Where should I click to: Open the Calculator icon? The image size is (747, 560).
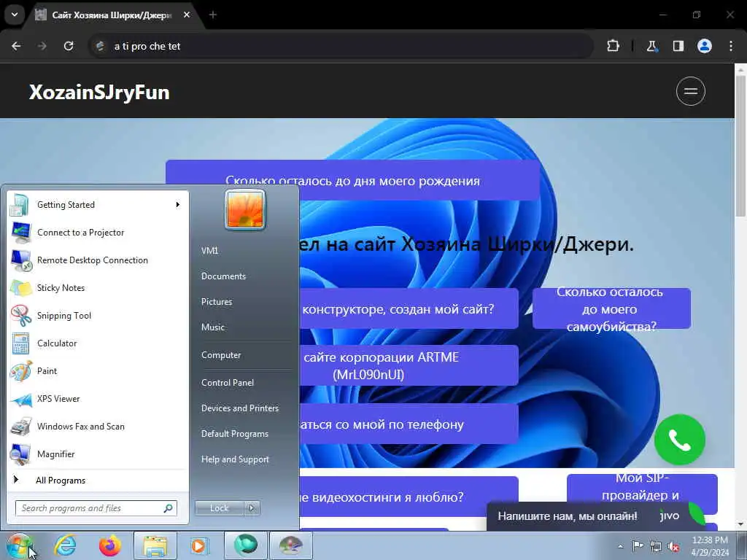click(x=20, y=343)
